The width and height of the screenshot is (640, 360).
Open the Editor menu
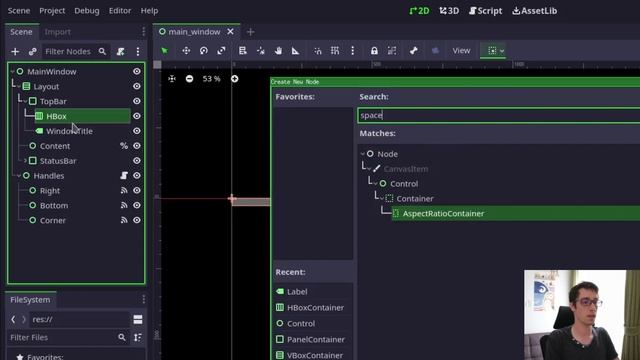coord(120,11)
